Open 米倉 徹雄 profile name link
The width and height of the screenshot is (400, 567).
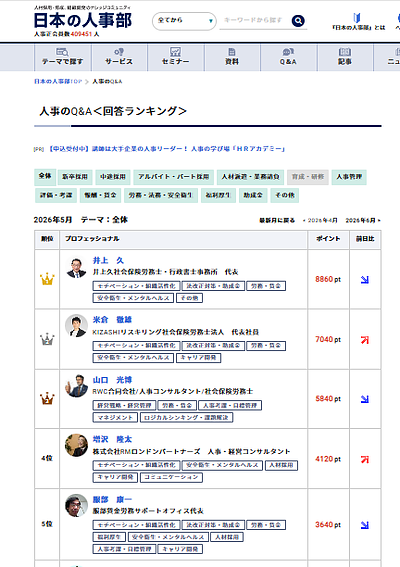(112, 320)
